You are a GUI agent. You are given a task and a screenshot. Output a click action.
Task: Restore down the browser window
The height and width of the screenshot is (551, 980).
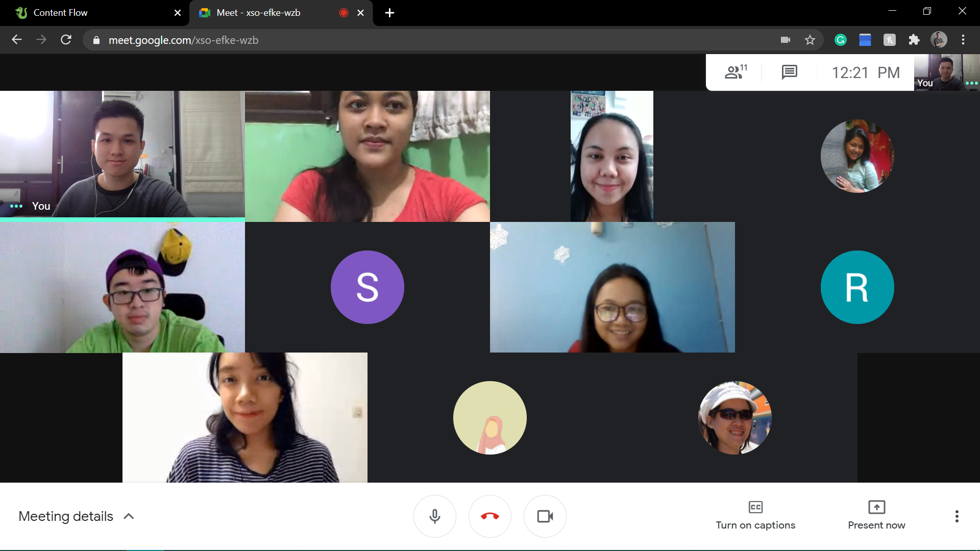pyautogui.click(x=927, y=11)
